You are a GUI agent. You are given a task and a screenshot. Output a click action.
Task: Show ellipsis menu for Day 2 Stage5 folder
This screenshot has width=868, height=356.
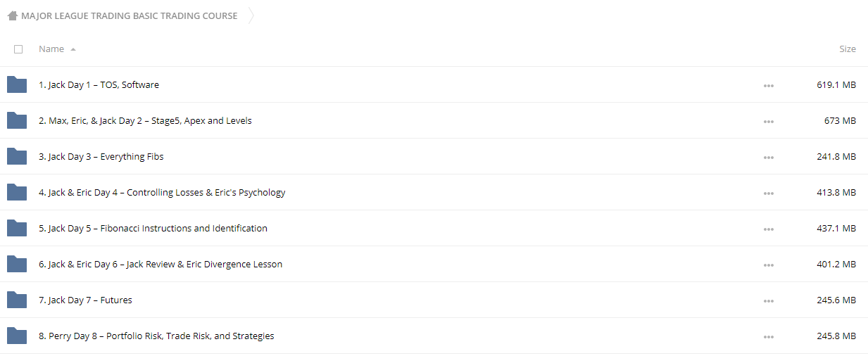click(768, 122)
